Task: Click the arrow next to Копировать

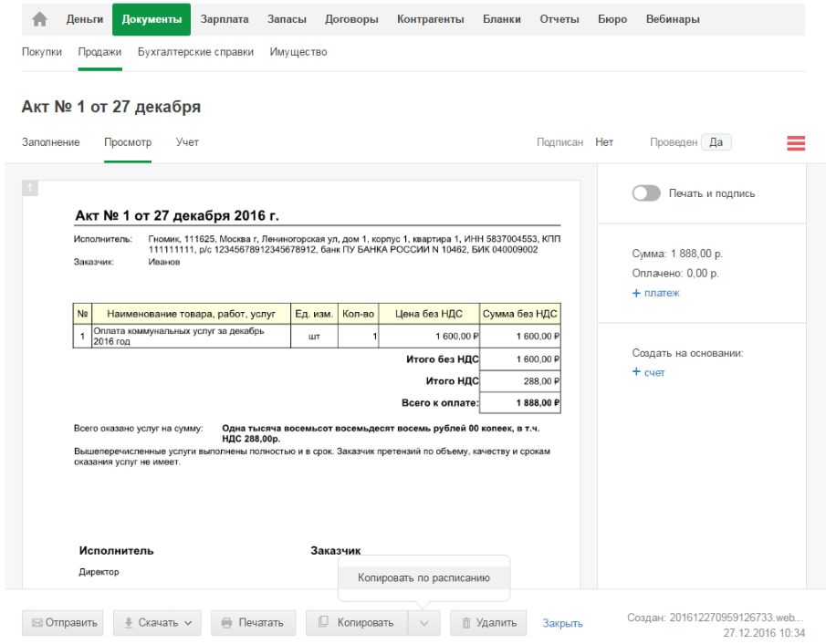Action: [423, 623]
